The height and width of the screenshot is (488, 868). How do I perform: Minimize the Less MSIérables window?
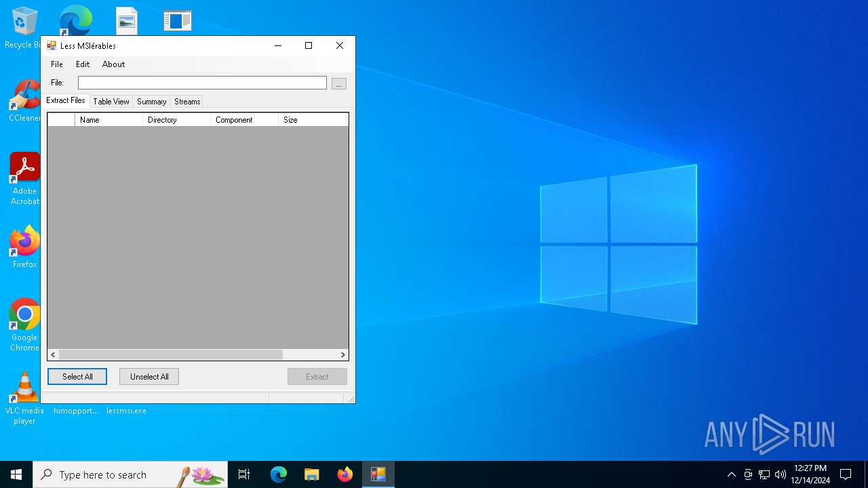click(x=278, y=45)
